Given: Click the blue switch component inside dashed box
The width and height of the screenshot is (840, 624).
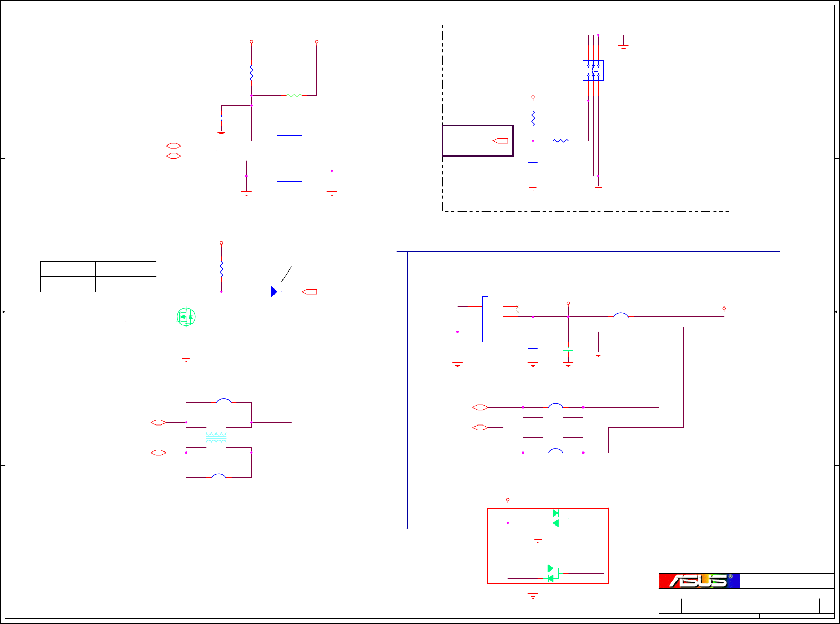Looking at the screenshot, I should click(x=593, y=70).
